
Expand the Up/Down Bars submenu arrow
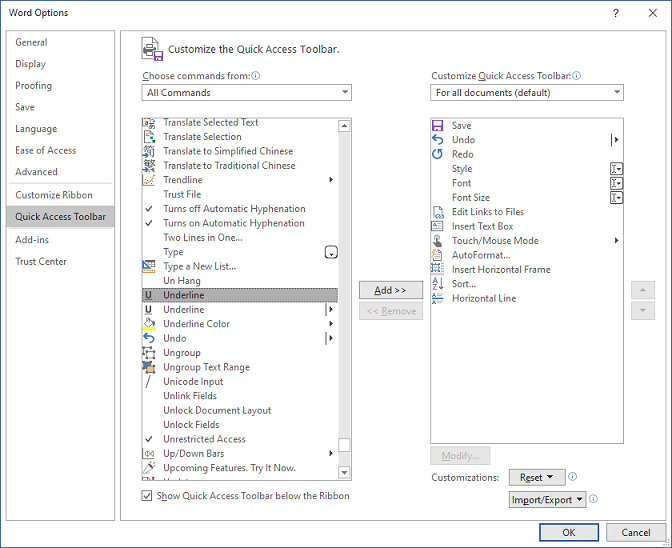click(331, 454)
